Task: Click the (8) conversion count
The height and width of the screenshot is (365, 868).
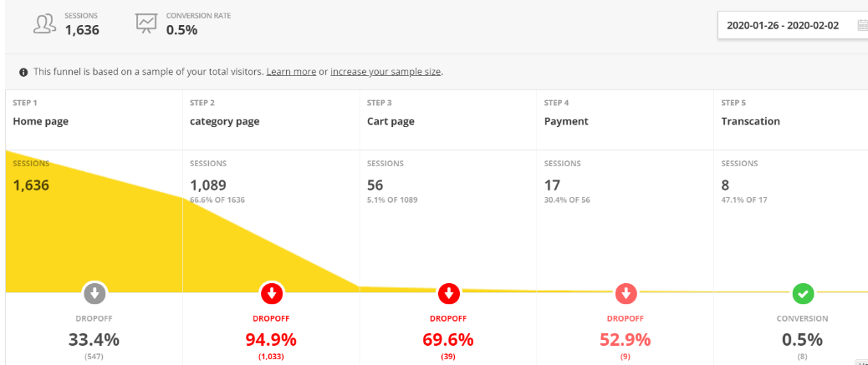Action: click(x=803, y=357)
